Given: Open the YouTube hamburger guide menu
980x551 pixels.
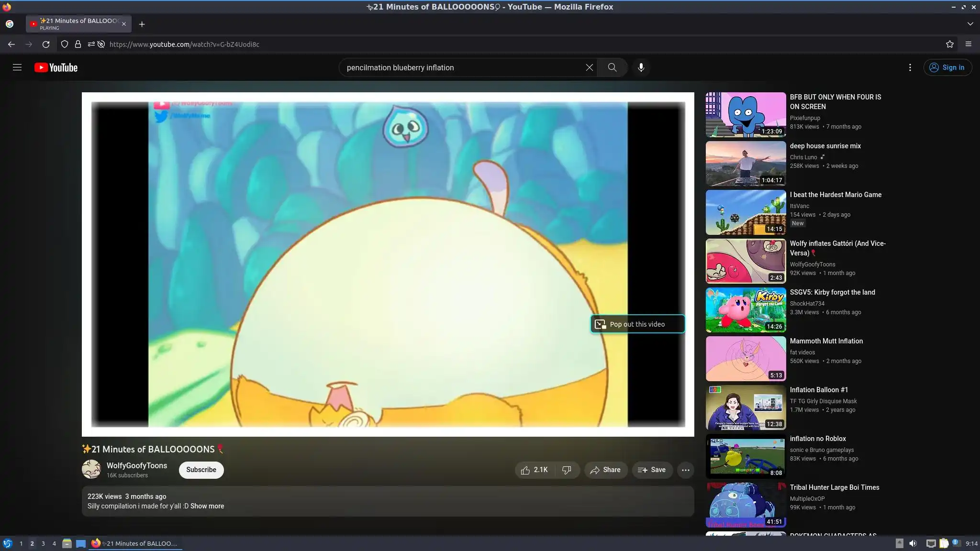Looking at the screenshot, I should (x=17, y=67).
